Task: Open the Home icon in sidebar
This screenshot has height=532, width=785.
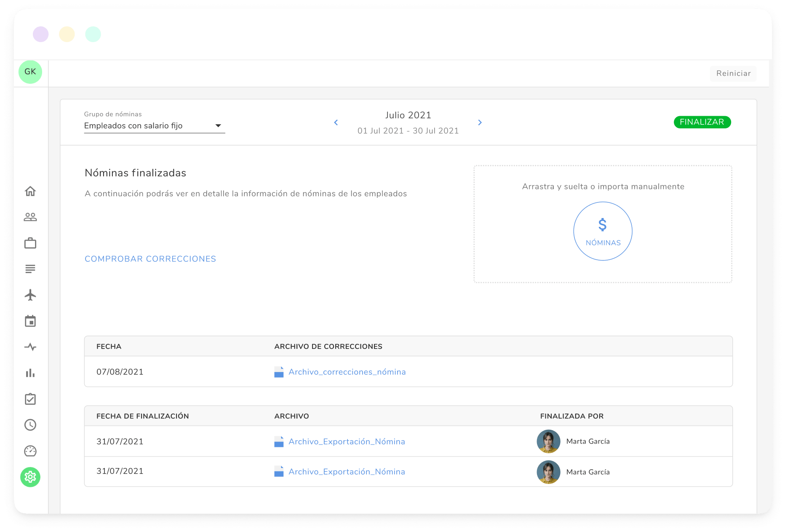Action: click(30, 191)
